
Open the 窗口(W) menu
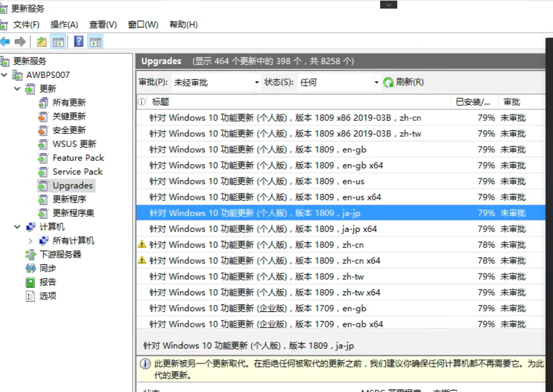pyautogui.click(x=143, y=25)
